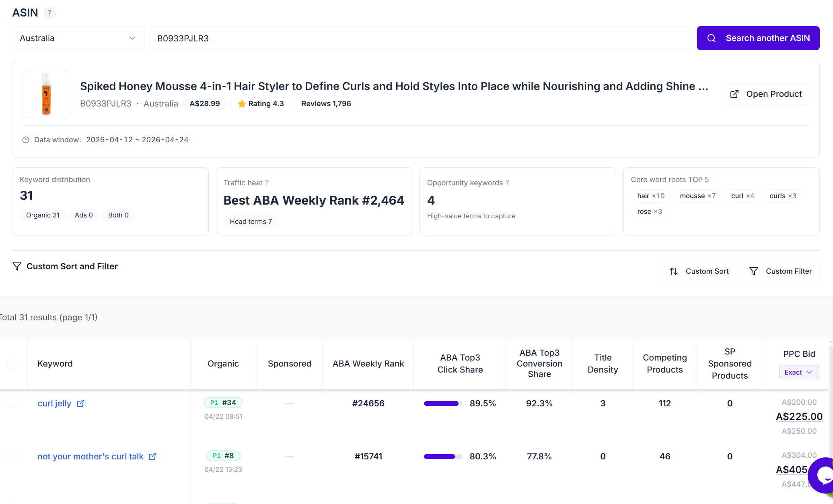Open the chat support bubble
This screenshot has width=833, height=504.
[823, 476]
